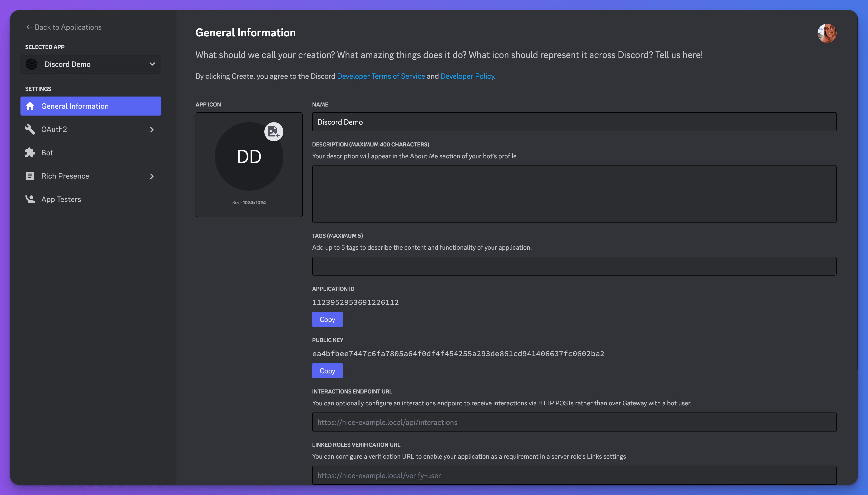Click the Linked Roles Verification URL field
Viewport: 868px width, 495px height.
click(574, 475)
